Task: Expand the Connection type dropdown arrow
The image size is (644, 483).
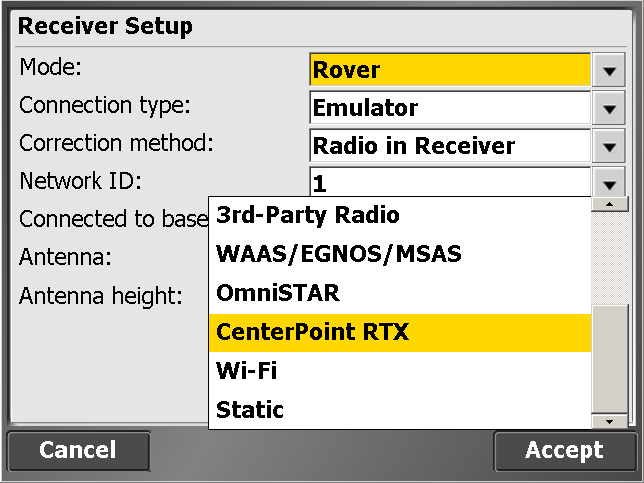Action: pyautogui.click(x=608, y=108)
